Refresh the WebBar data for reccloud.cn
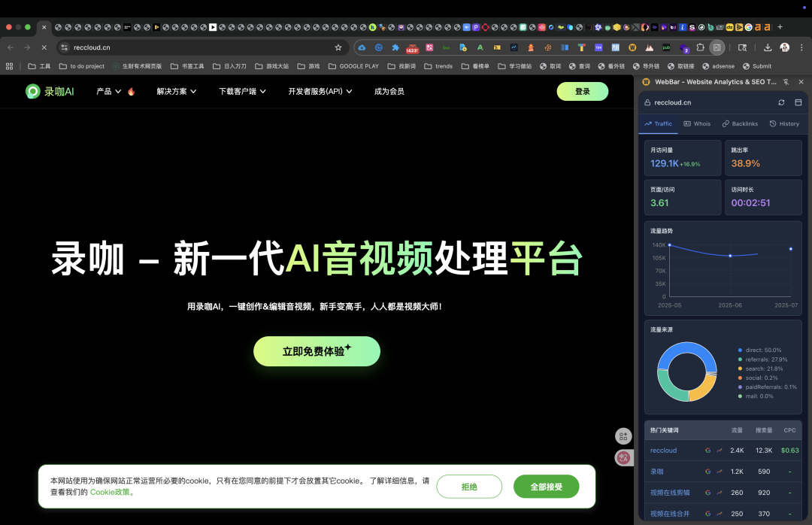This screenshot has height=525, width=812. click(781, 102)
